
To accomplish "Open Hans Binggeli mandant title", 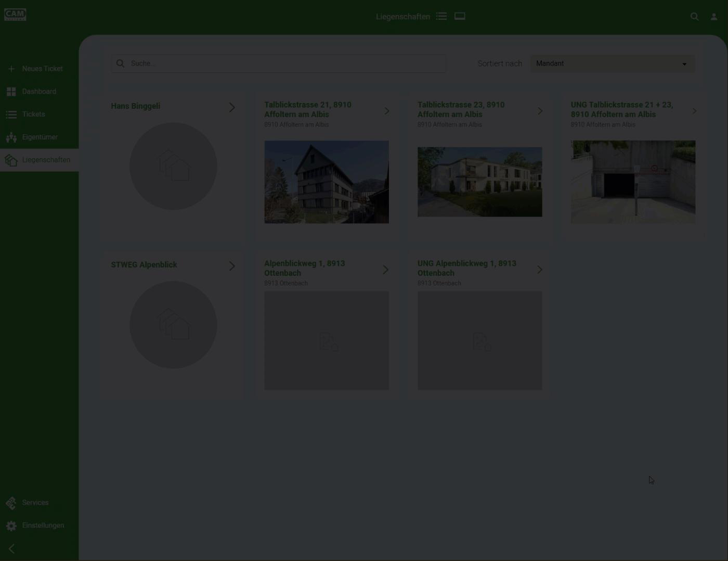I will (x=136, y=106).
